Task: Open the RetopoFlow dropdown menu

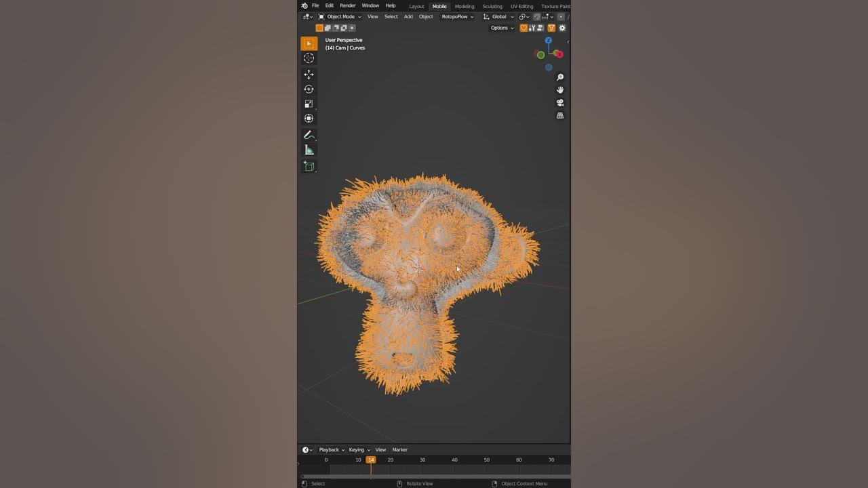Action: point(458,17)
